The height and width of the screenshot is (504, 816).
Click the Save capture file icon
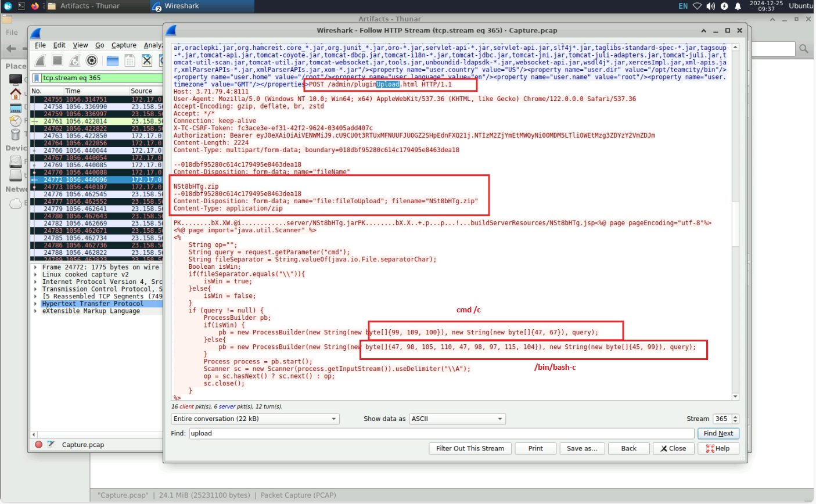(x=130, y=60)
